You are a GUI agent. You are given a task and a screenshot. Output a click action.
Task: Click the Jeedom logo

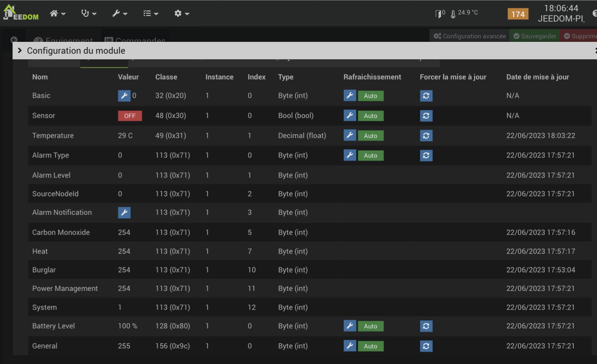(x=21, y=13)
